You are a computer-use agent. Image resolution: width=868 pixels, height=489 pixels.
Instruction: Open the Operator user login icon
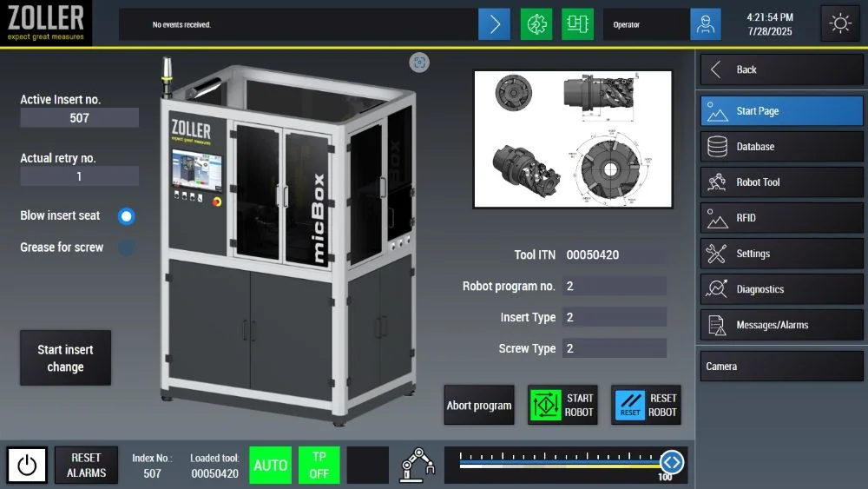[x=706, y=24]
